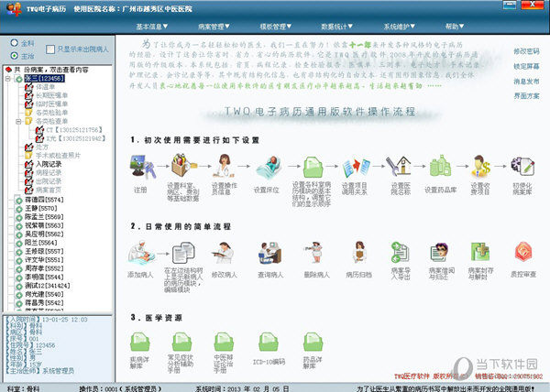This screenshot has height=392, width=550.
Task: Select patient 测试12[341424]
Action: [47, 286]
